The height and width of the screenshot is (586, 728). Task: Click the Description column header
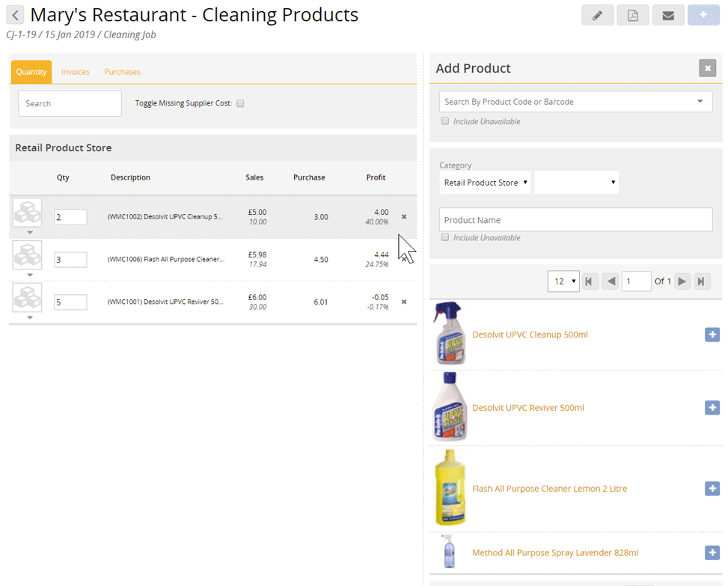(130, 177)
